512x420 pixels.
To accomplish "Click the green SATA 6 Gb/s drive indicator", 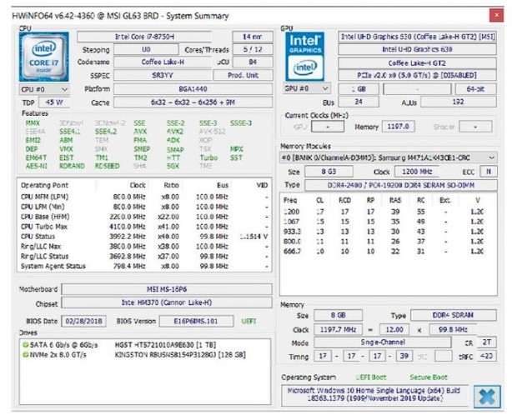I will (x=24, y=345).
